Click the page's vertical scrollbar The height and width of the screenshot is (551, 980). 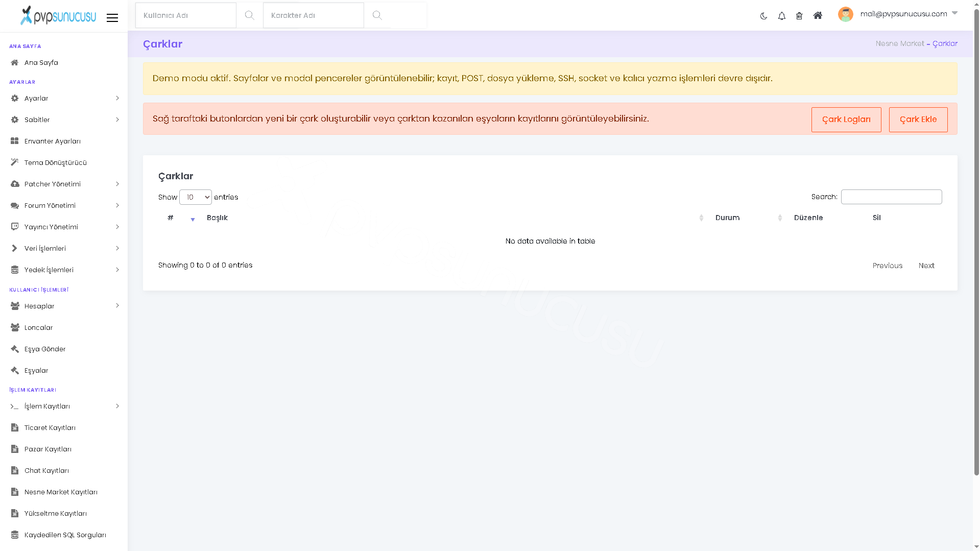976,240
